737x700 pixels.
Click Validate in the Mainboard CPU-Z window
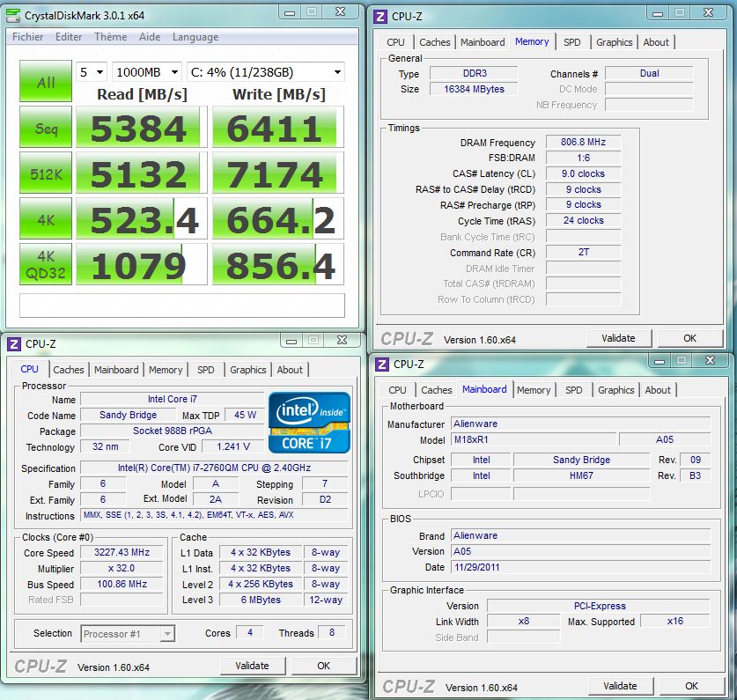tap(621, 687)
